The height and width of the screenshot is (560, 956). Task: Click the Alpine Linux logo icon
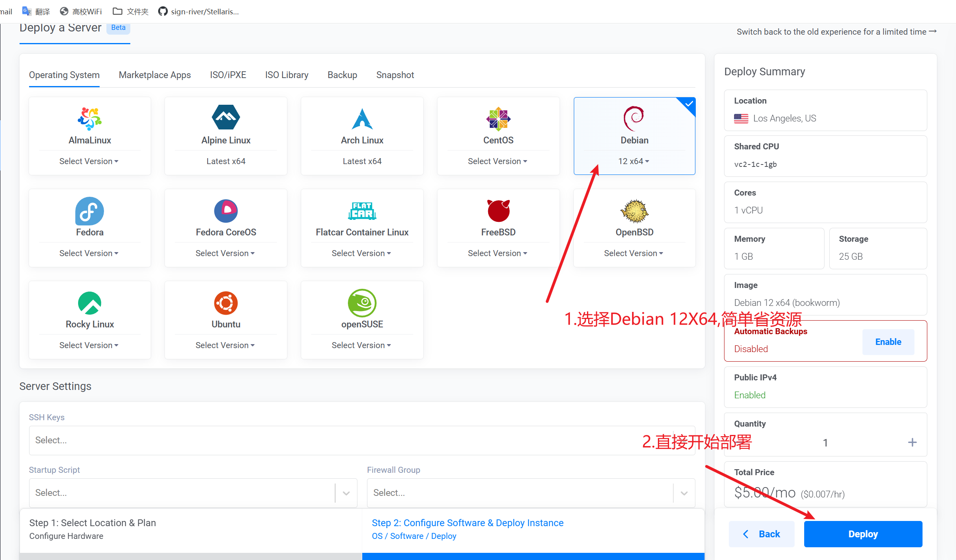pyautogui.click(x=226, y=117)
